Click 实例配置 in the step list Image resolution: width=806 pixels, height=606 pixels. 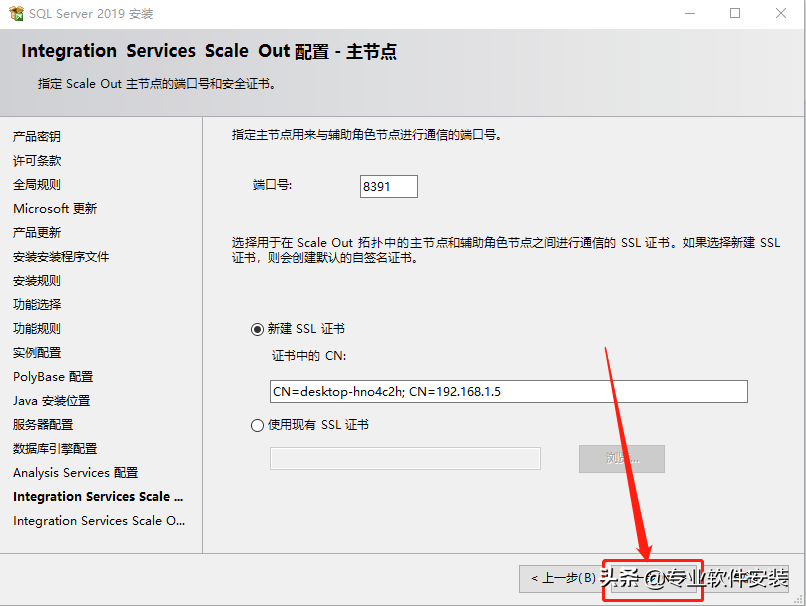pos(36,353)
